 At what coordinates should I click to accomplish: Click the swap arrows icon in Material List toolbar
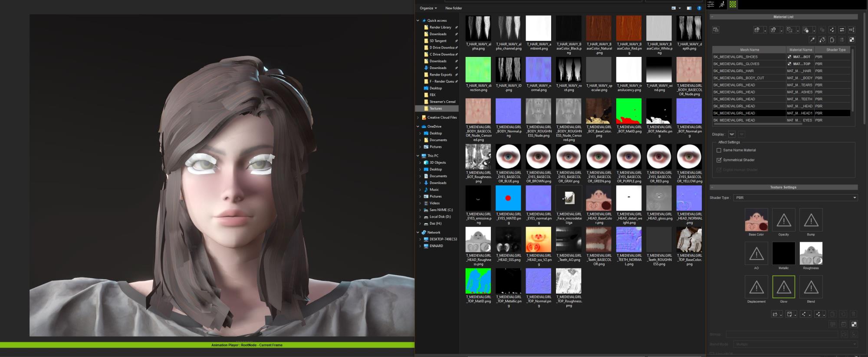842,30
